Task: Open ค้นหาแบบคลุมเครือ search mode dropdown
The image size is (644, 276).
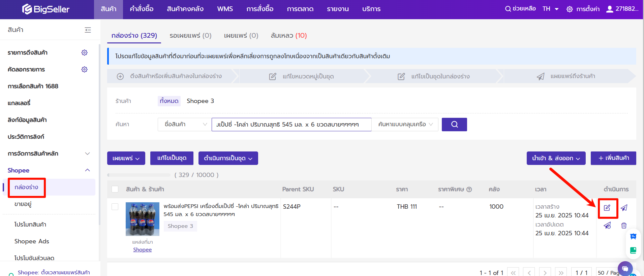Action: (x=405, y=125)
